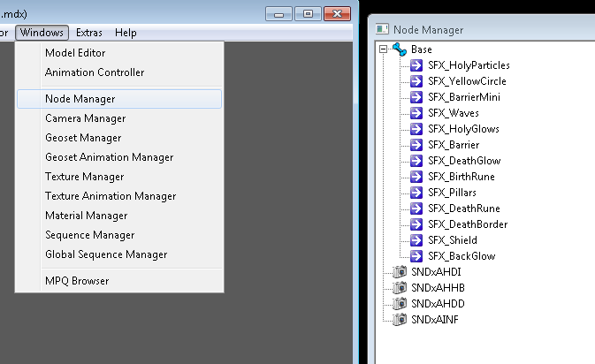Image resolution: width=595 pixels, height=364 pixels.
Task: Select the SFX_Waves node label
Action: click(454, 113)
